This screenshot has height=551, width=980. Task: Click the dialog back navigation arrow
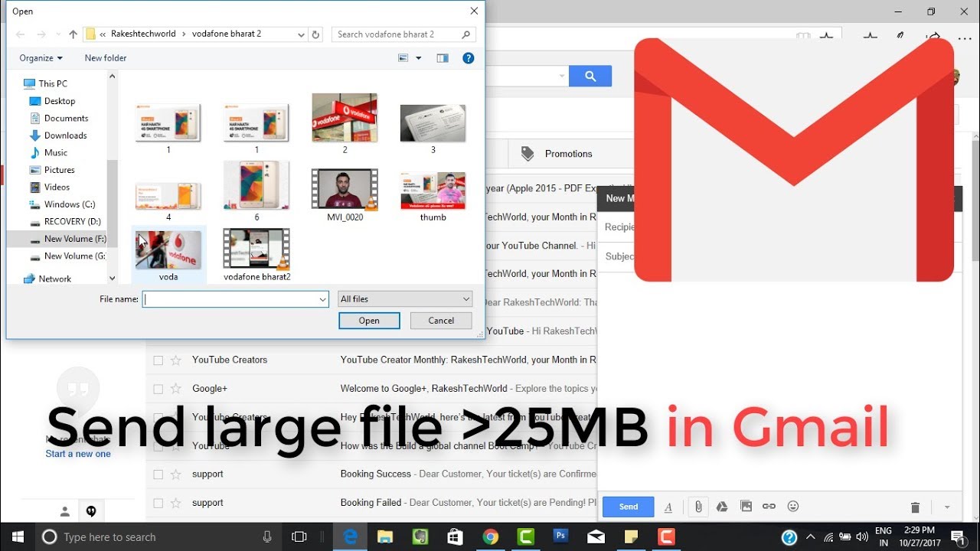21,34
